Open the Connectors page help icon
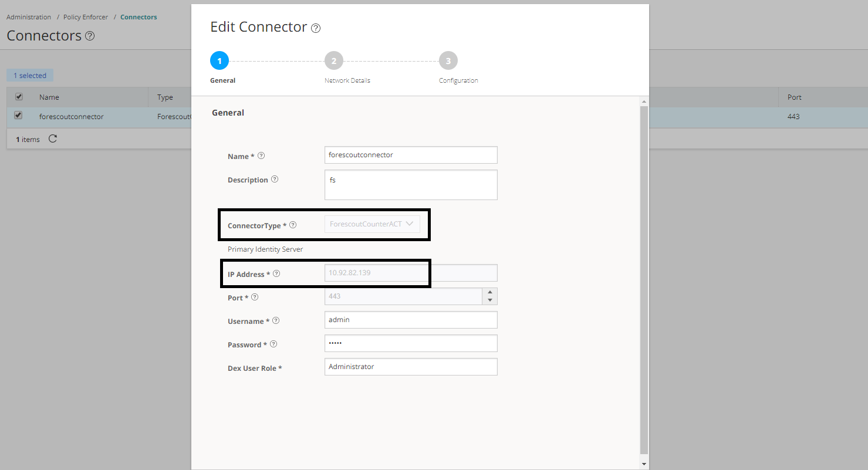868x470 pixels. (90, 35)
